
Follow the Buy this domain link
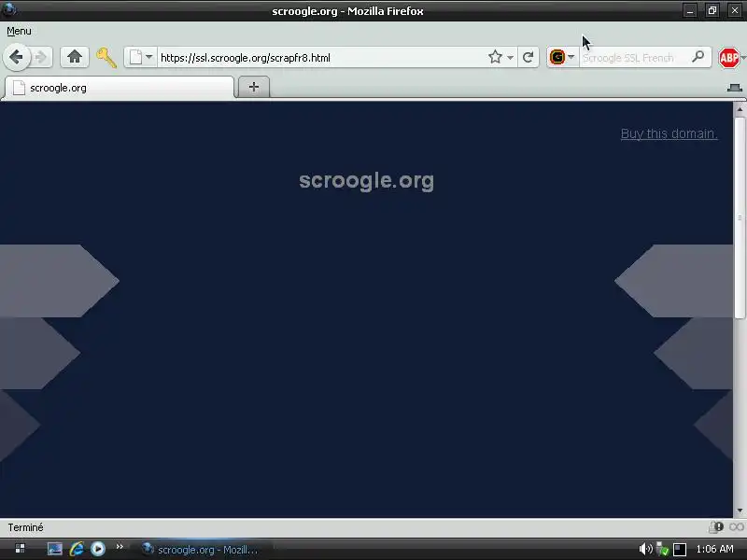(669, 133)
